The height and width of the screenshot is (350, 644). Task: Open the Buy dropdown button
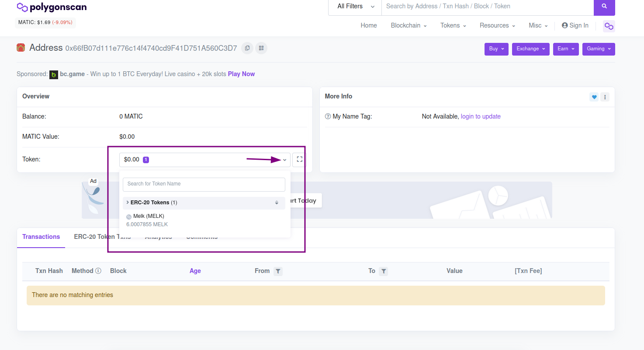click(x=496, y=49)
